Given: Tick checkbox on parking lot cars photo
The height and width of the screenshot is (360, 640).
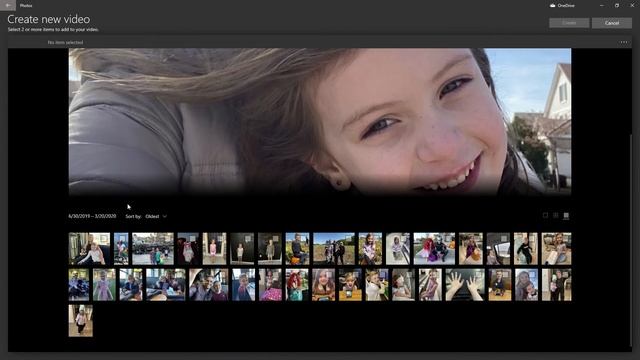Looking at the screenshot, I should (169, 237).
